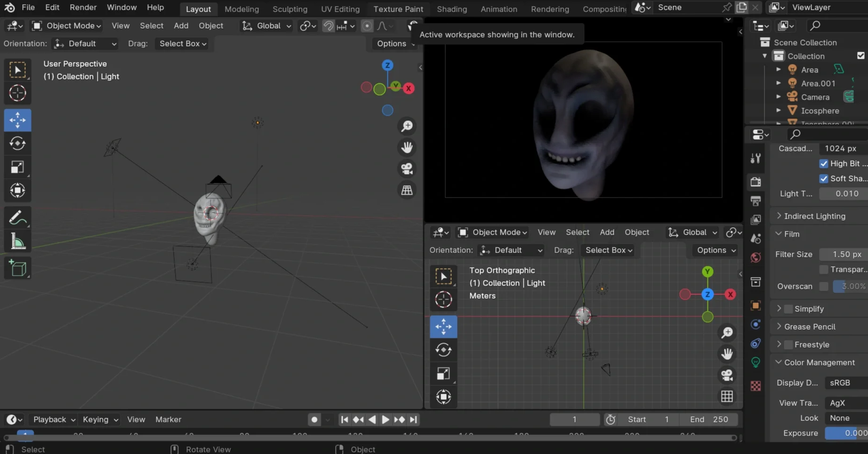Viewport: 868px width, 454px height.
Task: Click pan hand icon in Top Orthographic viewport
Action: pyautogui.click(x=727, y=354)
